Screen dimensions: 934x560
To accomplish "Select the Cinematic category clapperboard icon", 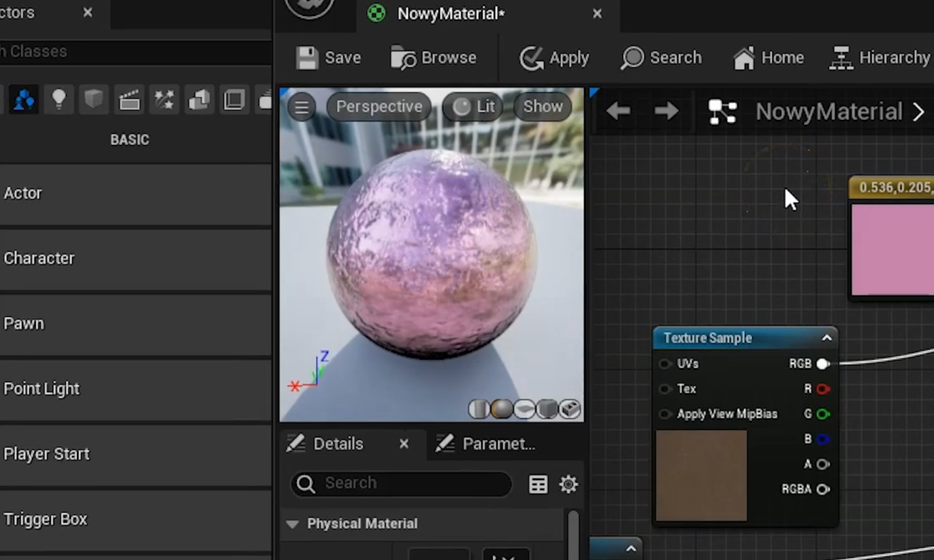I will [x=129, y=100].
